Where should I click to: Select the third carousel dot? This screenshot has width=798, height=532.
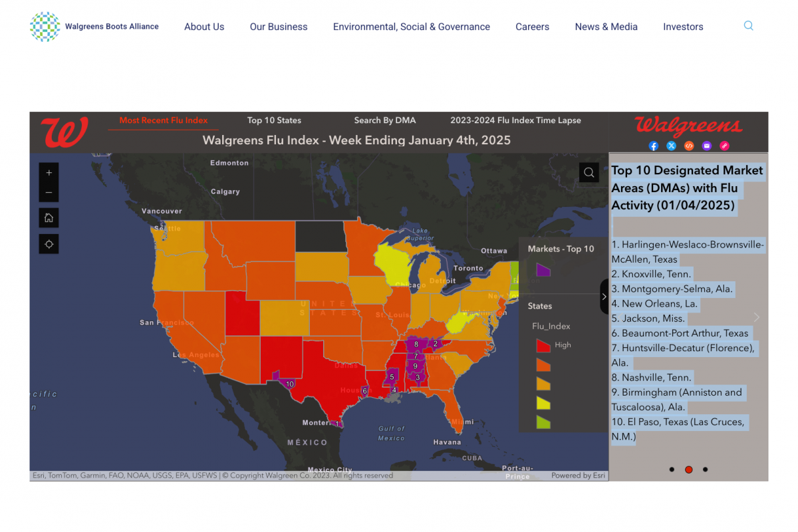point(705,469)
